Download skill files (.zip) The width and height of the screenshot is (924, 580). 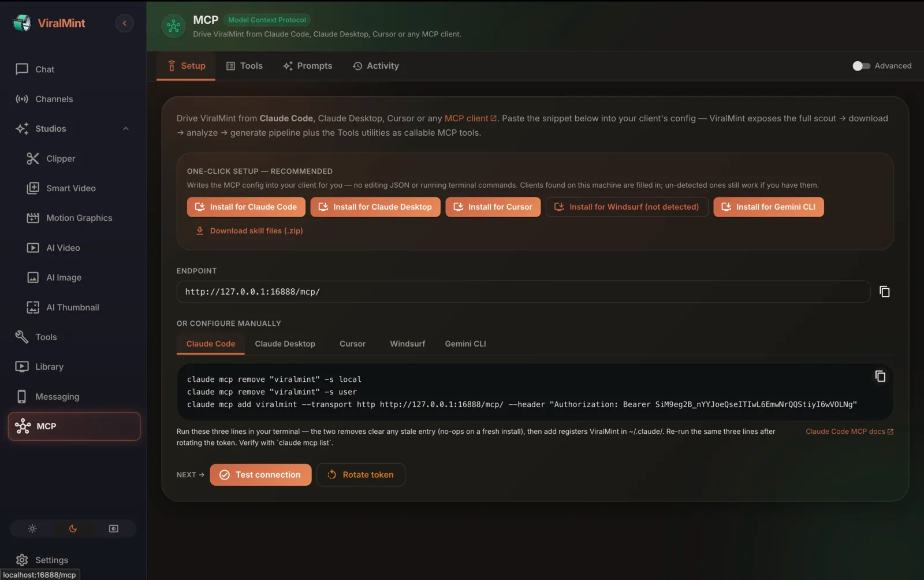point(249,230)
